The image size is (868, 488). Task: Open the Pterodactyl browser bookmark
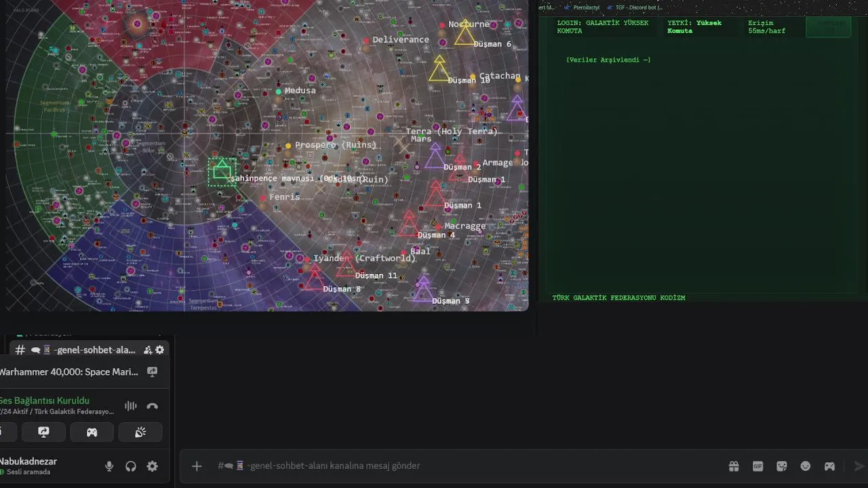tap(582, 7)
